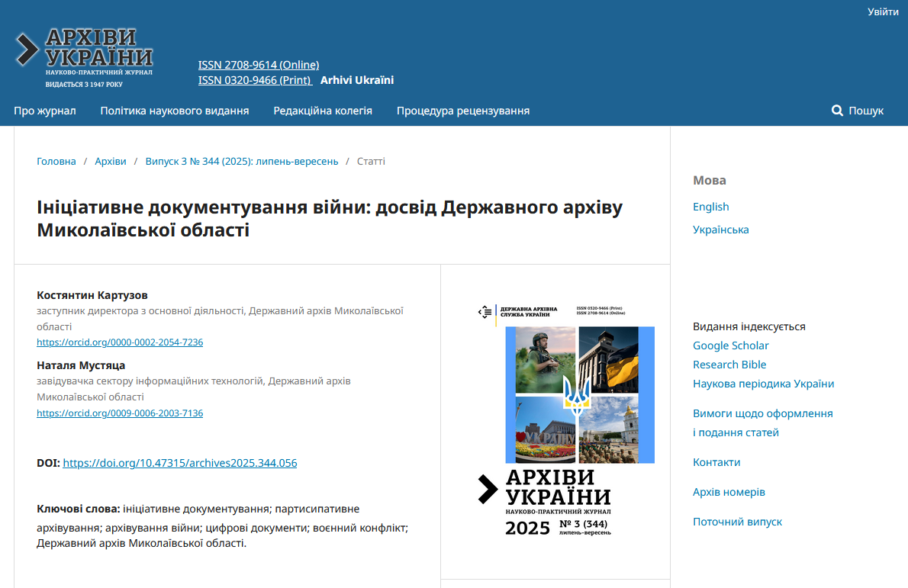Click the Увійти login link
The image size is (908, 588).
point(883,11)
